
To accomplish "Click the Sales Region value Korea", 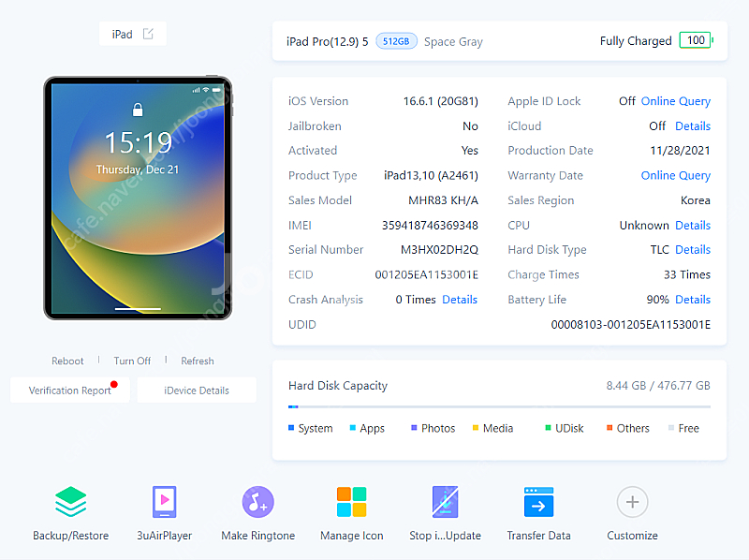I will point(695,200).
